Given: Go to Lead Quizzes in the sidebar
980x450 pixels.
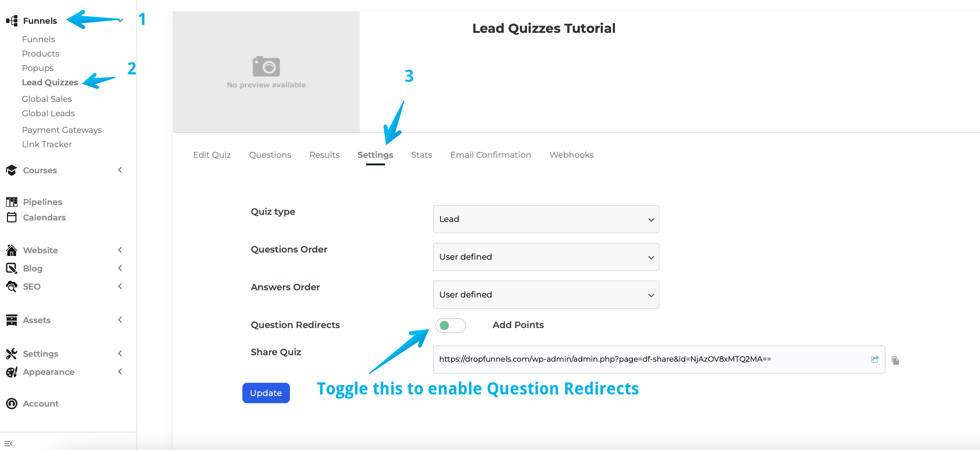Looking at the screenshot, I should tap(50, 82).
